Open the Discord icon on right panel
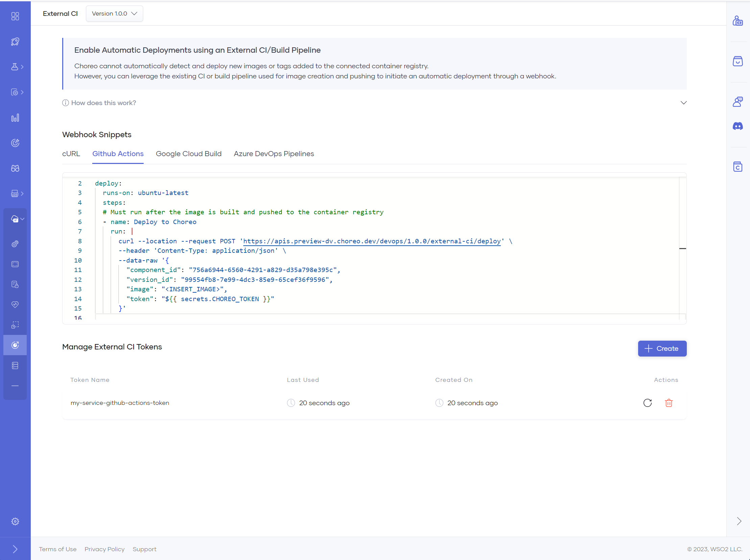This screenshot has width=750, height=560. pyautogui.click(x=738, y=126)
